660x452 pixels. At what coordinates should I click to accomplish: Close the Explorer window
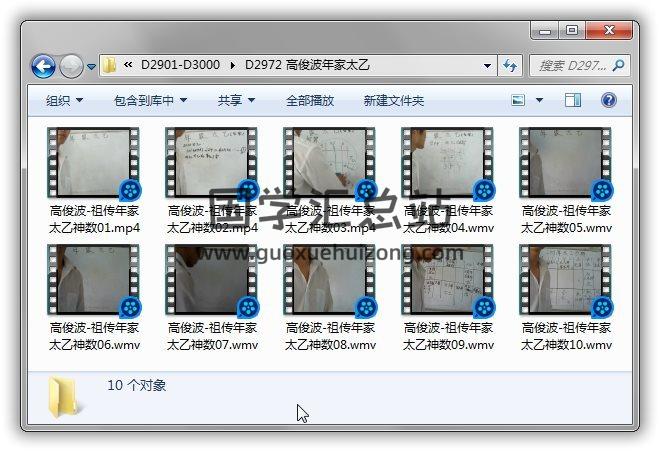coord(609,31)
